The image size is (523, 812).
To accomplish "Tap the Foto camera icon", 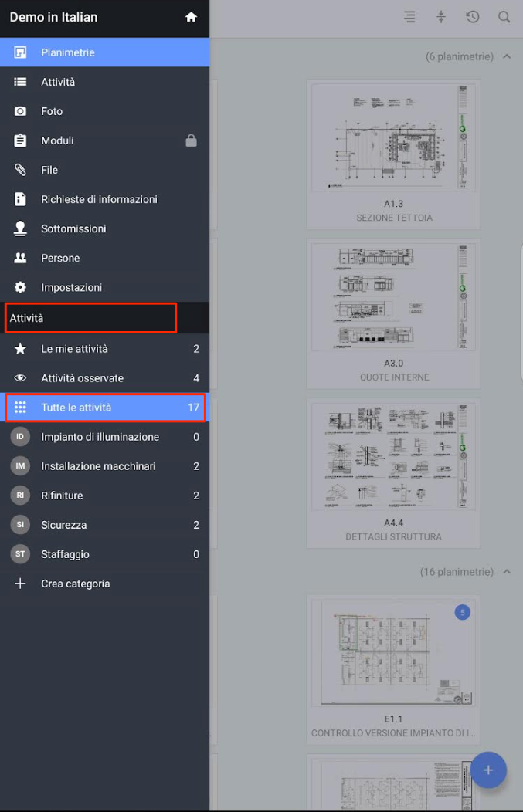I will (21, 111).
